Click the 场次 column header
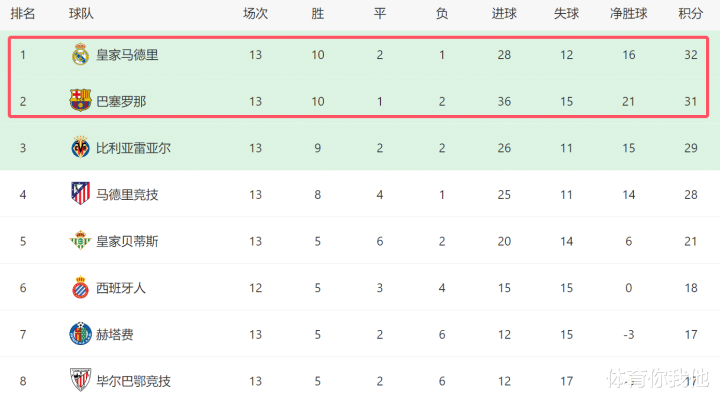720x402 pixels. 255,14
